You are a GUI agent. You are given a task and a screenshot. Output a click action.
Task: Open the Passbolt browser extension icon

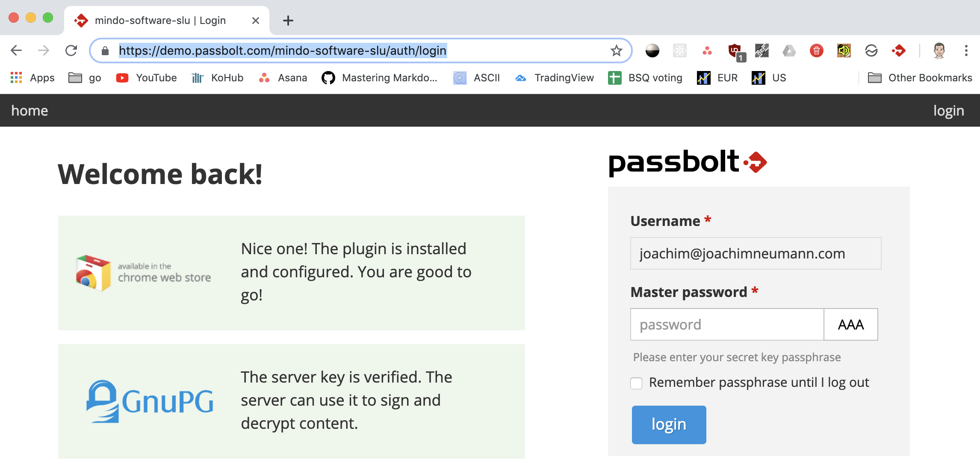pyautogui.click(x=898, y=50)
